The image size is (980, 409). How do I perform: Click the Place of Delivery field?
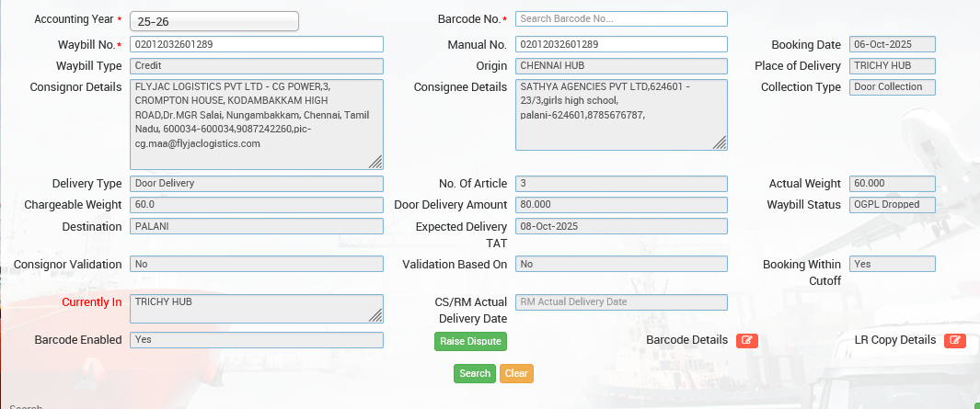pos(893,66)
